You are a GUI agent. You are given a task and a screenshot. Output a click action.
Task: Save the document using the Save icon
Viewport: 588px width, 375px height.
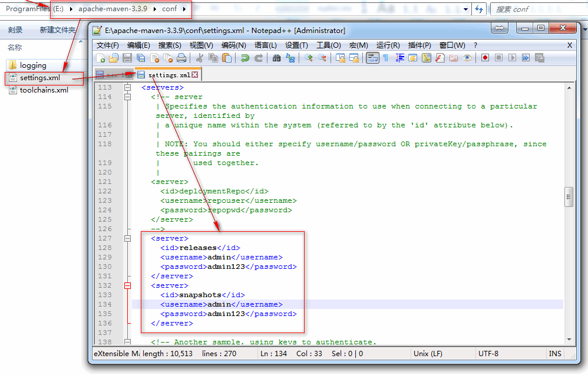127,58
